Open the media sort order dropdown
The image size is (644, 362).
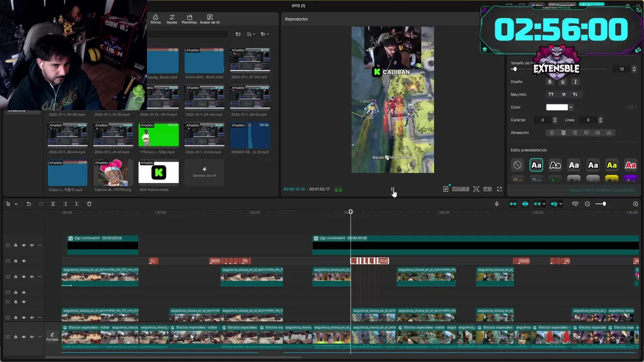point(251,34)
